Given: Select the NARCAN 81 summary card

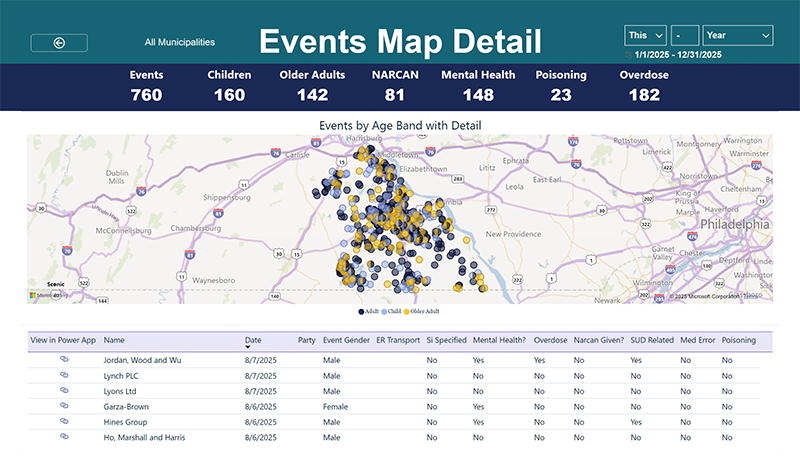Looking at the screenshot, I should [x=394, y=87].
